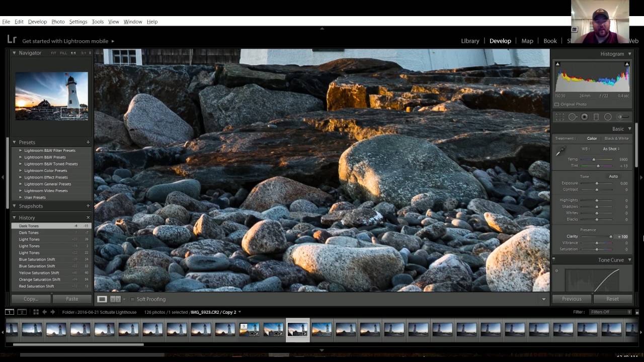Click the Temp slider handle
The width and height of the screenshot is (644, 362).
point(594,159)
